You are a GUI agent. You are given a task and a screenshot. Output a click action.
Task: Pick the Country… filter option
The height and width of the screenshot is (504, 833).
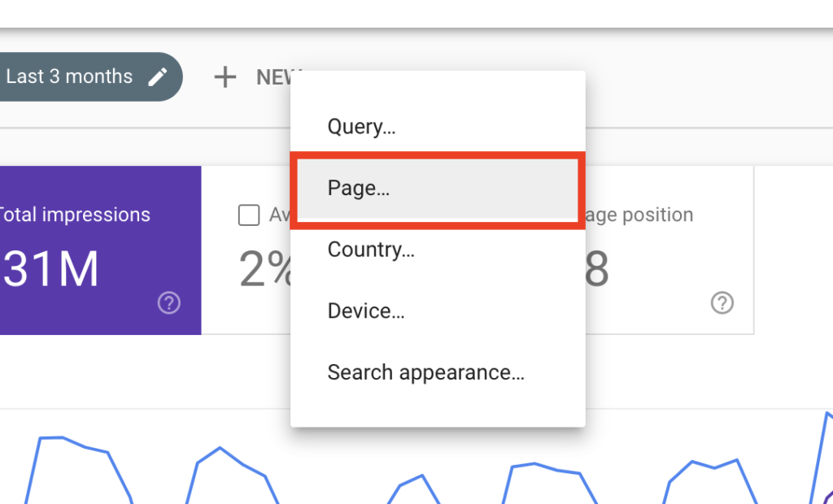[438, 250]
